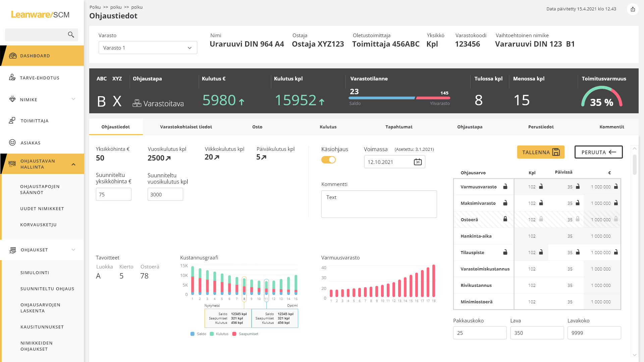Screen dimensions: 644x362
Task: Click lock icon beside Ostoerä label
Action: pos(505,219)
